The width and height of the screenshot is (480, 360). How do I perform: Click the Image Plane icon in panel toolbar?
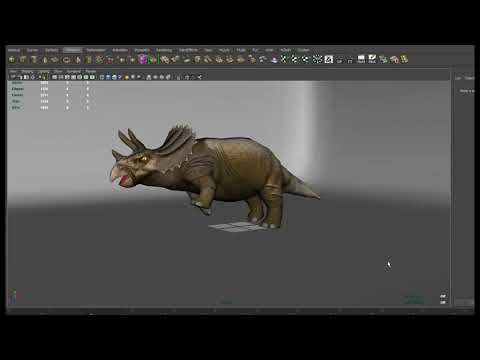coord(33,77)
